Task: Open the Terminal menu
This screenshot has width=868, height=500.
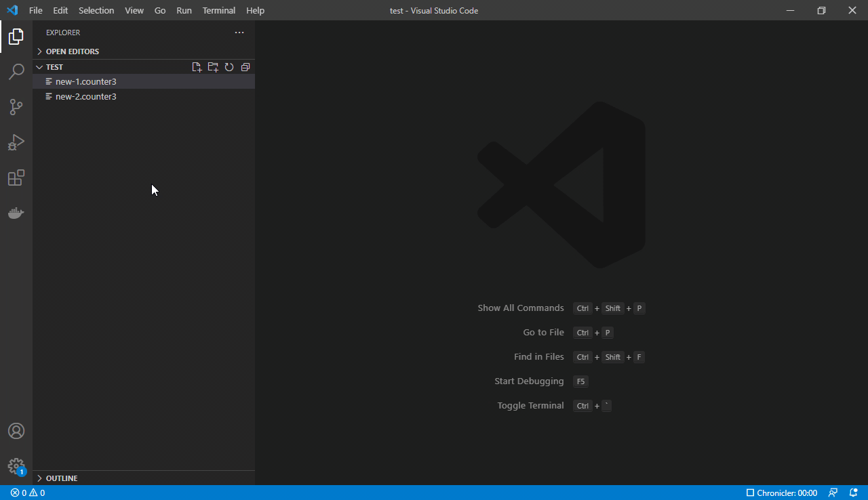Action: (x=219, y=10)
